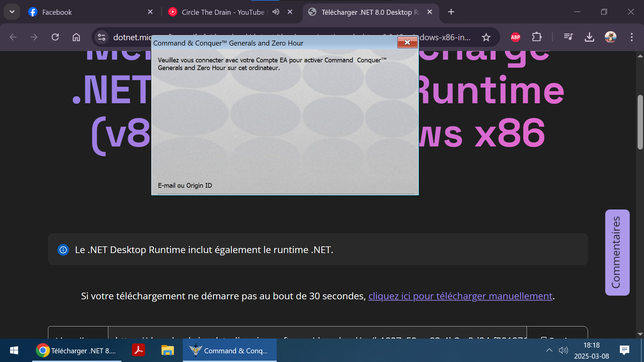Open the Commentaires feedback button
This screenshot has width=644, height=362.
[x=617, y=252]
